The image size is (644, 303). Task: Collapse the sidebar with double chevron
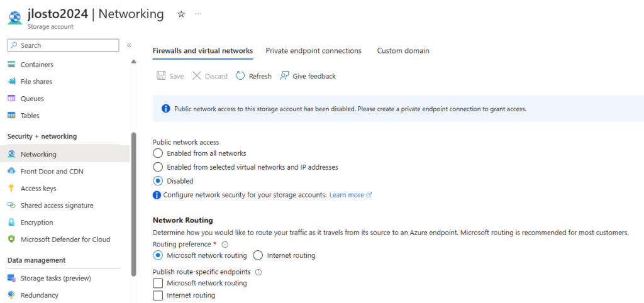pos(129,45)
